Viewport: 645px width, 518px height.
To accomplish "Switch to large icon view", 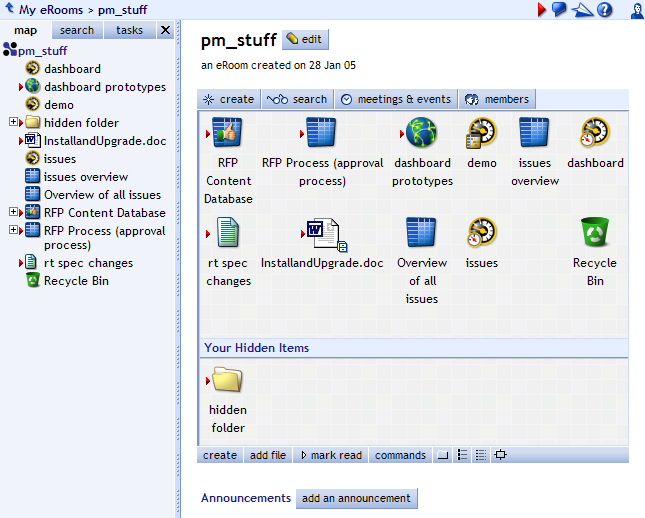I will (x=442, y=455).
